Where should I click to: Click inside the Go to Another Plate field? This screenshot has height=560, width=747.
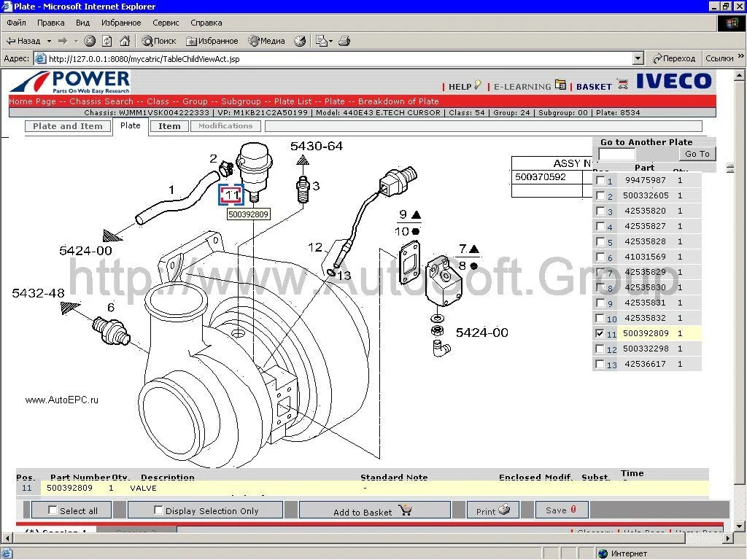616,154
